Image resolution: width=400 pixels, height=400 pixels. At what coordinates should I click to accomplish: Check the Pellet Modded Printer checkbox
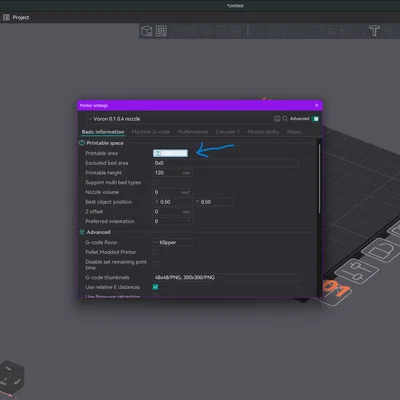pos(156,252)
